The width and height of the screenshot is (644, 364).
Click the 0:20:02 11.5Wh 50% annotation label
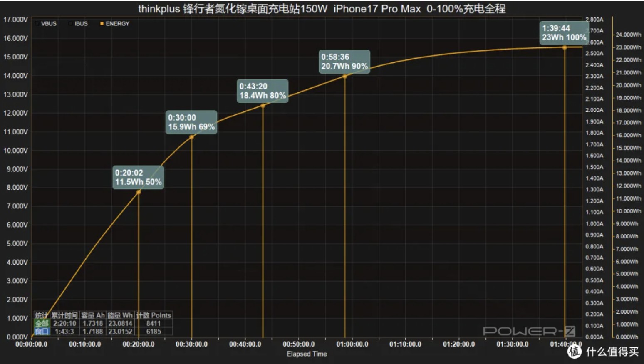[x=138, y=177]
